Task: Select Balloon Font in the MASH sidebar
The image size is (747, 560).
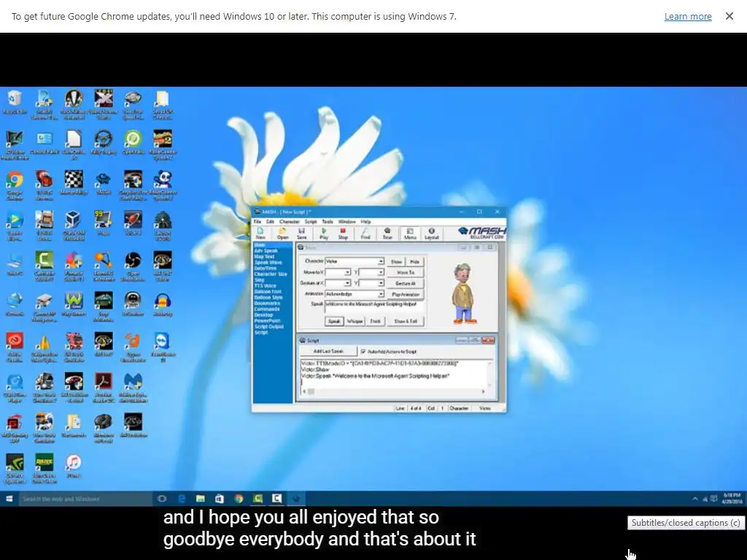Action: (268, 292)
